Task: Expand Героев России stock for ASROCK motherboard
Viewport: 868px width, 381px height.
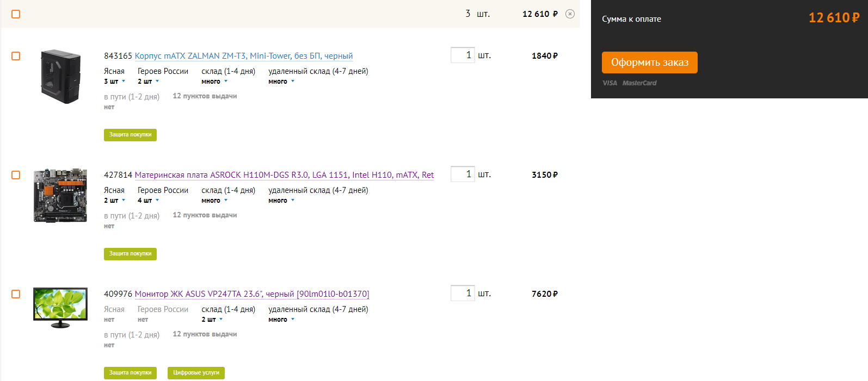Action: [149, 201]
